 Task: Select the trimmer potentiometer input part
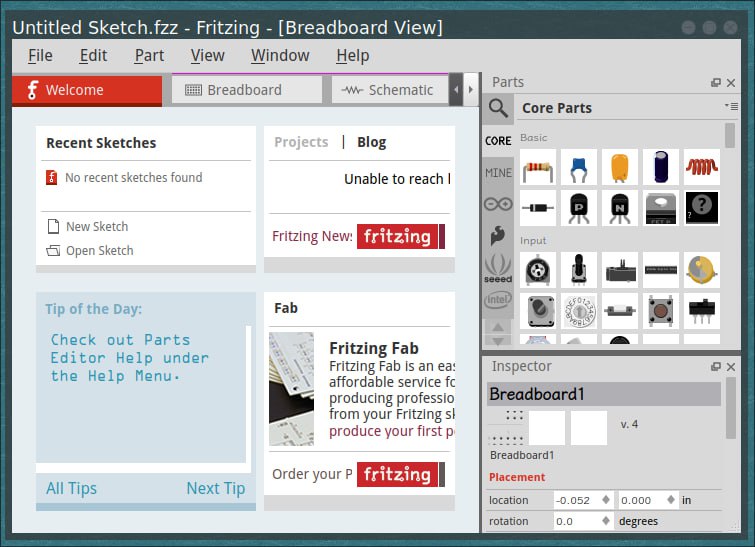click(x=538, y=270)
